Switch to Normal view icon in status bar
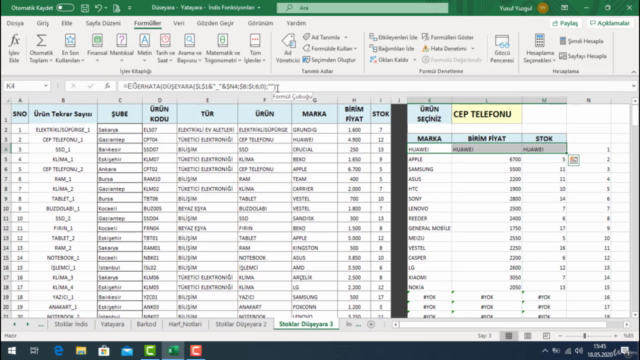 click(x=509, y=336)
